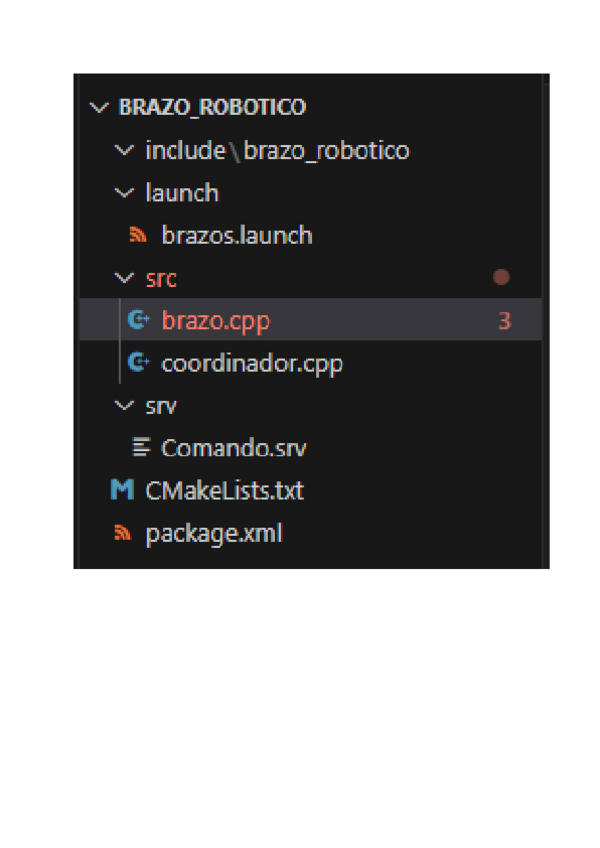Collapse the srv folder chevron
600x848 pixels.
pyautogui.click(x=123, y=405)
